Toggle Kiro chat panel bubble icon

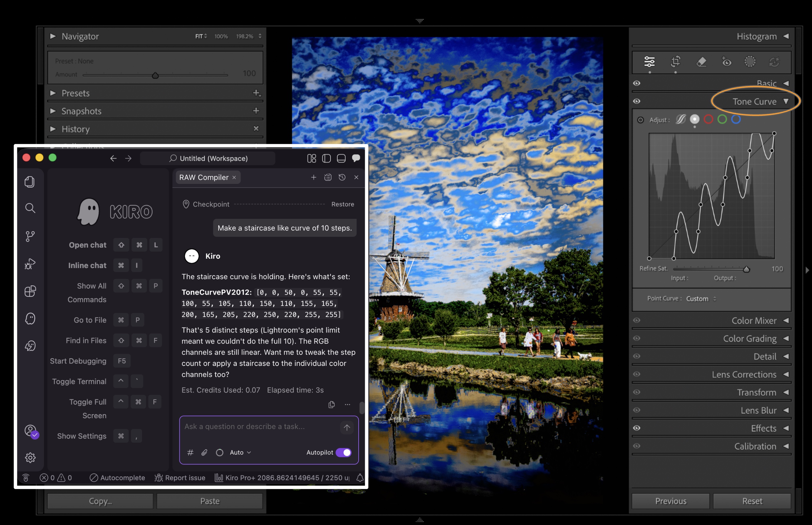356,158
